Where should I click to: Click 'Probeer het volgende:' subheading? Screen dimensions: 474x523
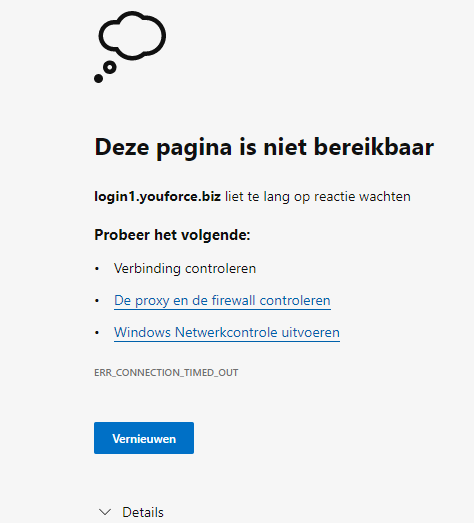click(x=172, y=235)
